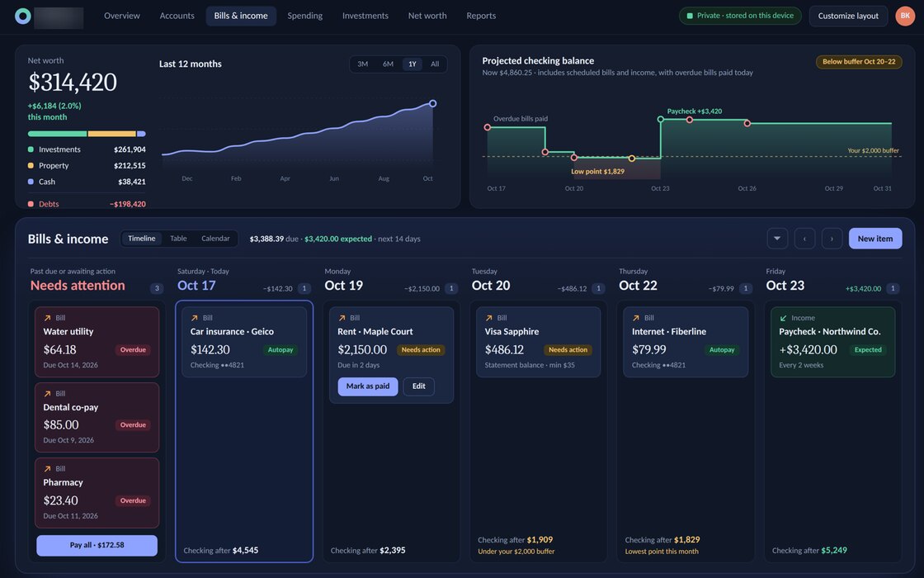
Task: Open the Spending tab
Action: click(x=304, y=16)
